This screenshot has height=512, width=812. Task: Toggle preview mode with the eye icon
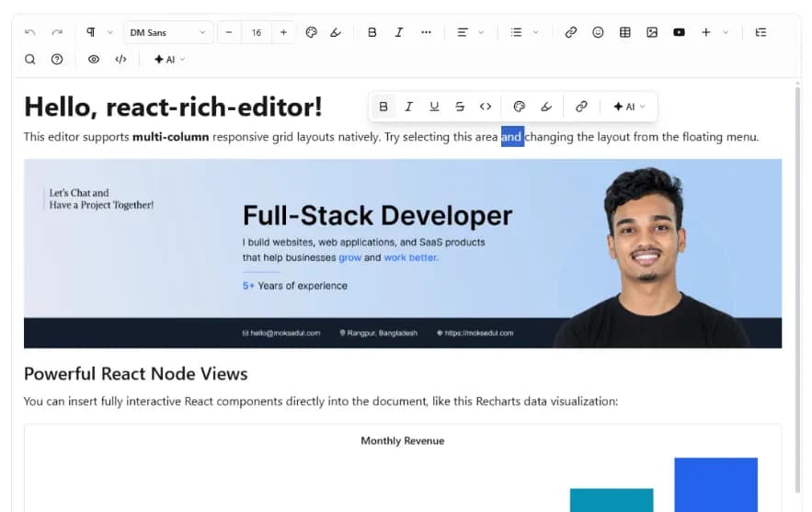[94, 60]
